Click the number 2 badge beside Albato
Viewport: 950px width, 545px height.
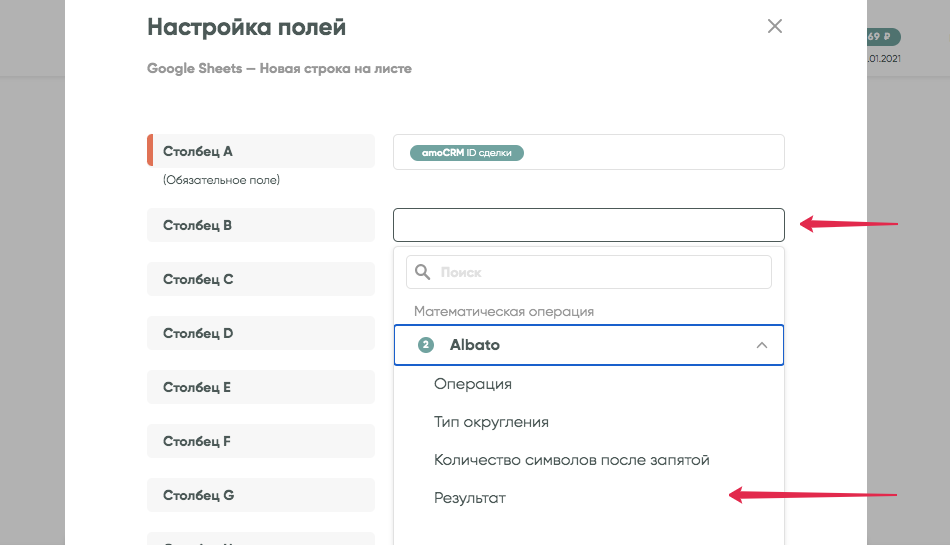[x=426, y=345]
